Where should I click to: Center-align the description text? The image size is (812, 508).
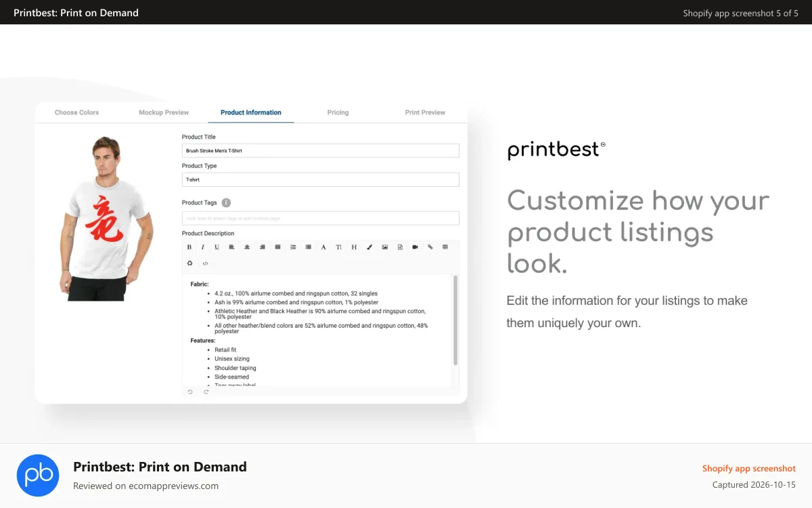tap(247, 247)
